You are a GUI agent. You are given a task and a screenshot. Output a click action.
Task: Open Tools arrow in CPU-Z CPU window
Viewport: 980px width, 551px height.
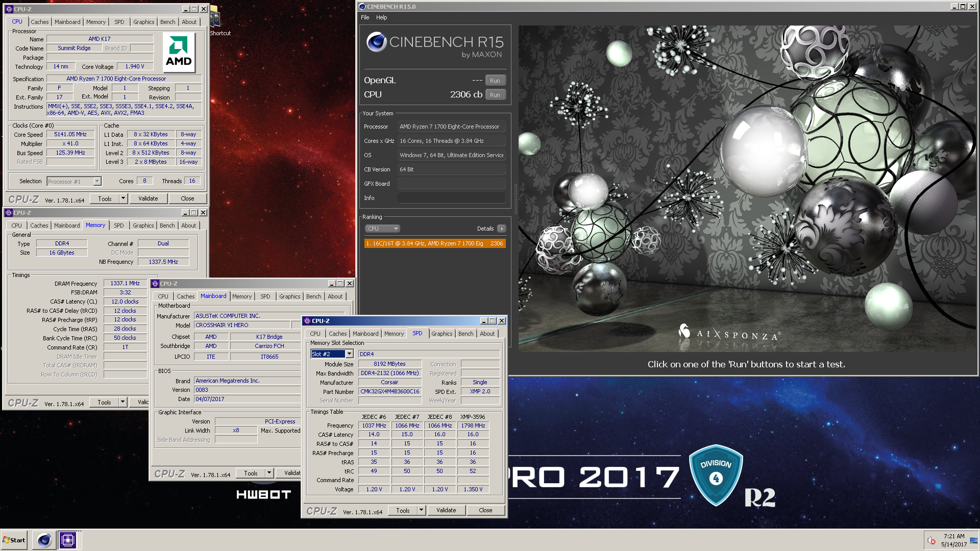(123, 198)
